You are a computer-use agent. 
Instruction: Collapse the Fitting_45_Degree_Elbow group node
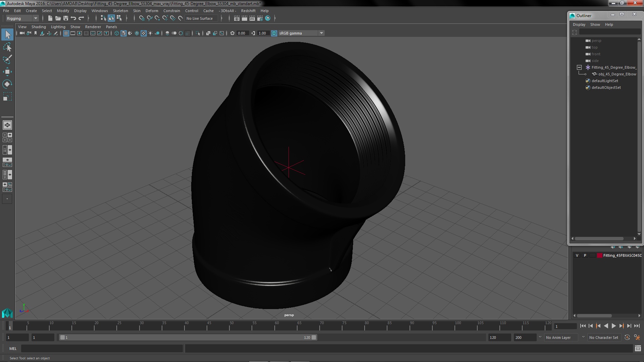579,67
